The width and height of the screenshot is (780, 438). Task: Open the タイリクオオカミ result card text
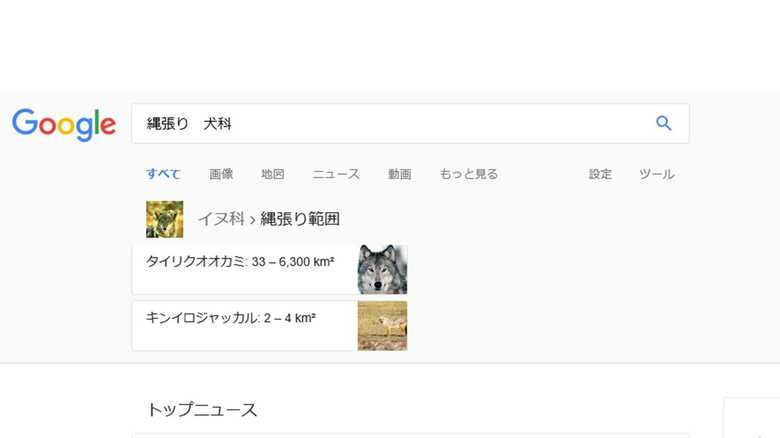pyautogui.click(x=240, y=261)
